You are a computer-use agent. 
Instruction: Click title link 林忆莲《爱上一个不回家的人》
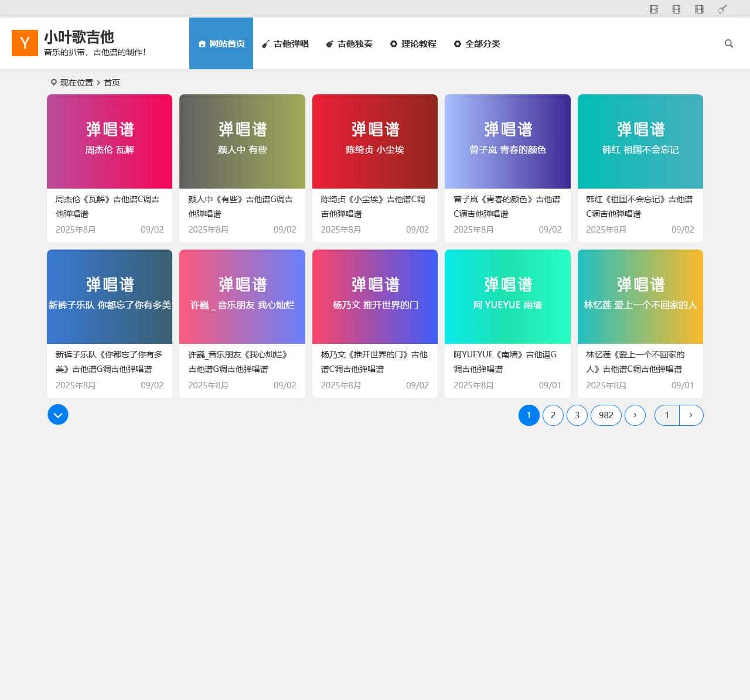[635, 361]
